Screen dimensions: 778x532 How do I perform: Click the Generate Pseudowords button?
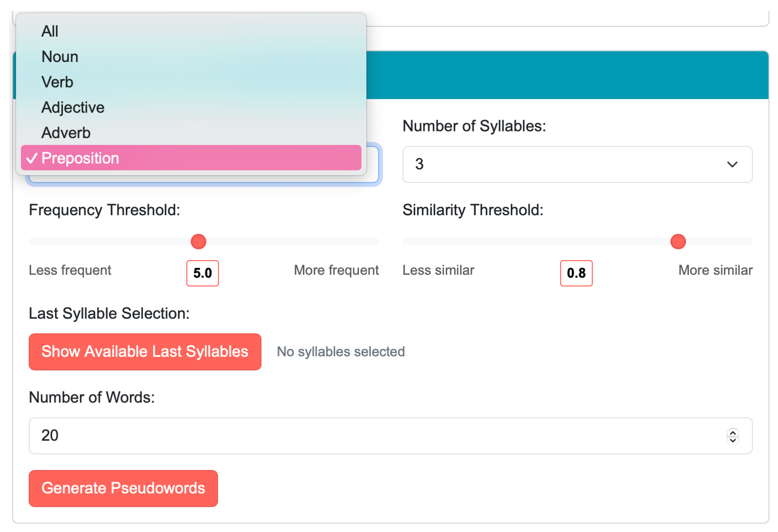123,489
